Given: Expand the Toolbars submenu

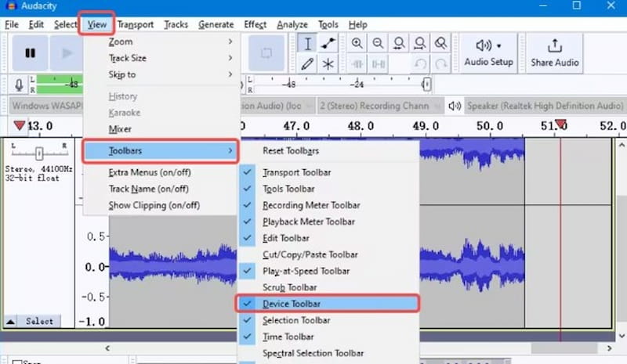Looking at the screenshot, I should tap(161, 150).
